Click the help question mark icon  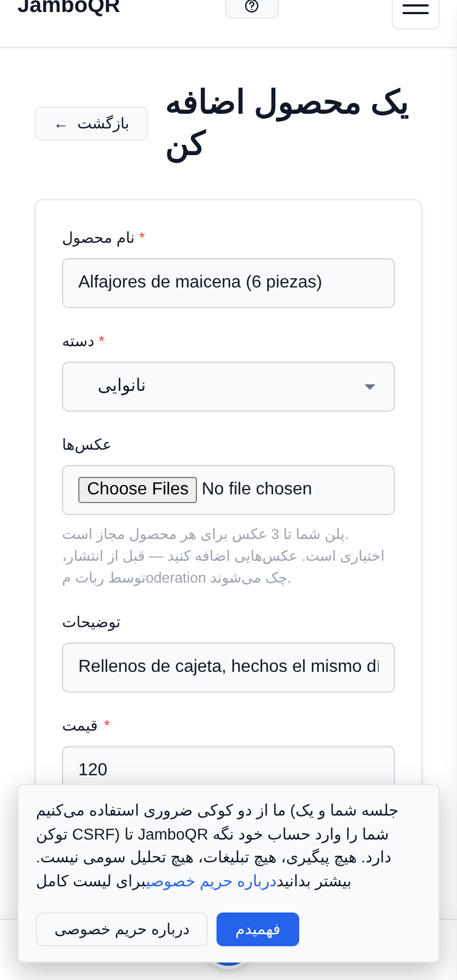[252, 7]
